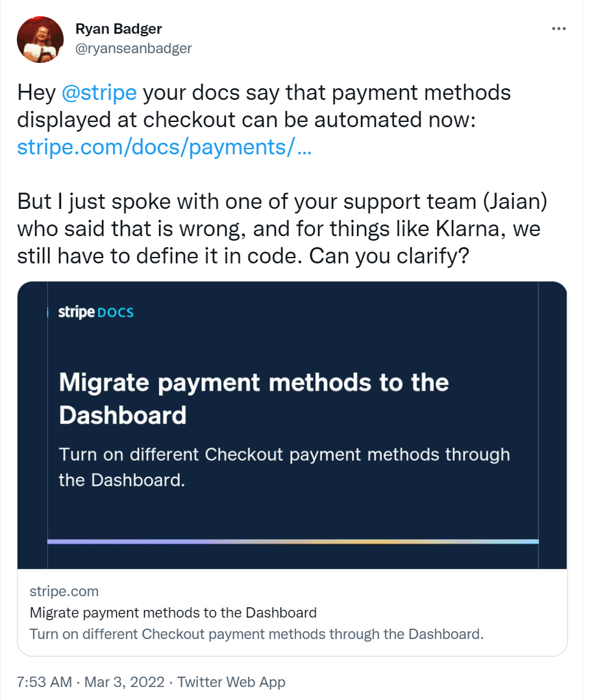Open the @stripe mention
The height and width of the screenshot is (700, 594).
click(x=99, y=93)
